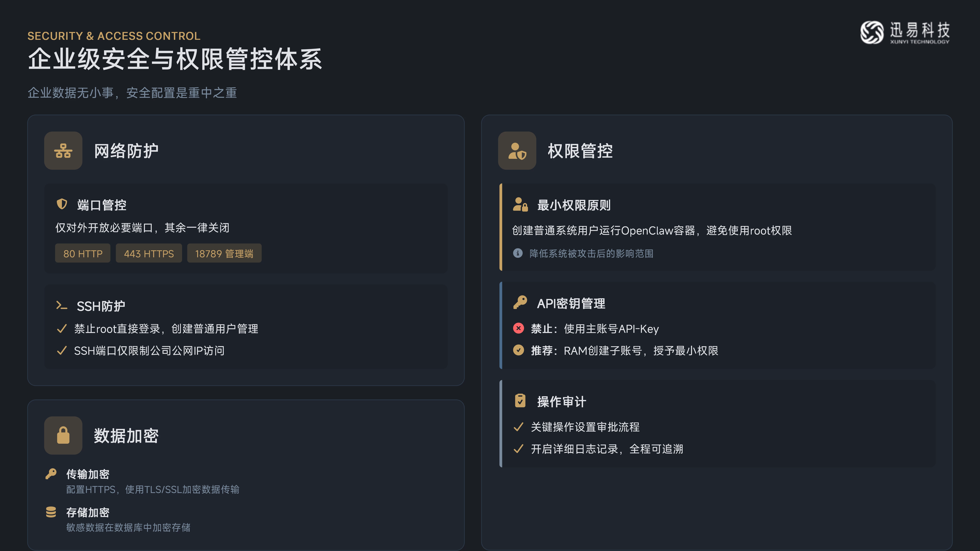Image resolution: width=980 pixels, height=551 pixels.
Task: Click the terminal prompt icon beside SSH防护
Action: point(62,305)
